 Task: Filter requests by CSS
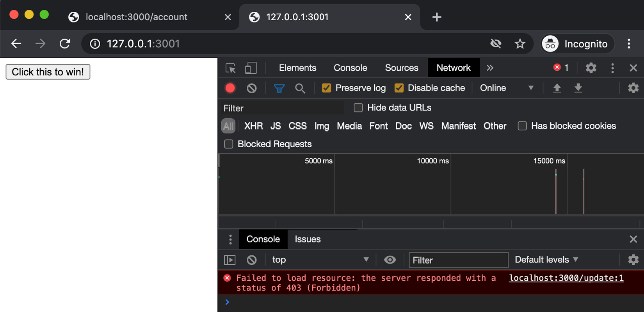pos(297,126)
